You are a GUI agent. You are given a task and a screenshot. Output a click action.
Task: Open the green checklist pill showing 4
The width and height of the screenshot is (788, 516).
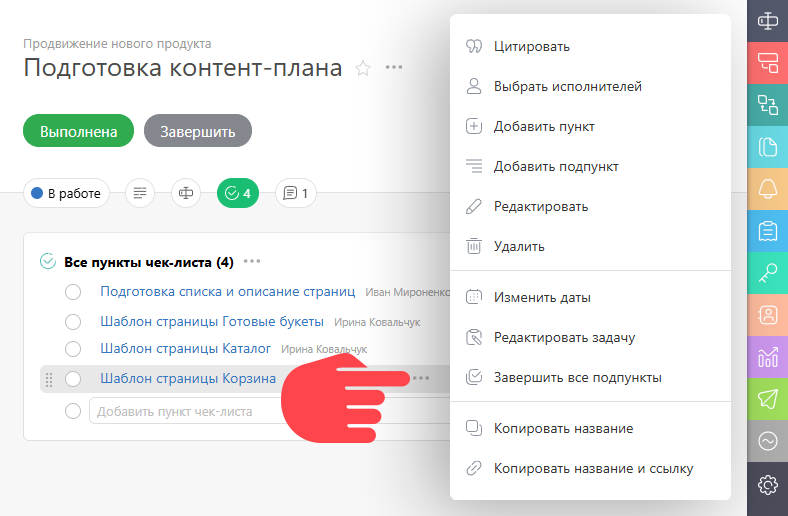tap(238, 193)
